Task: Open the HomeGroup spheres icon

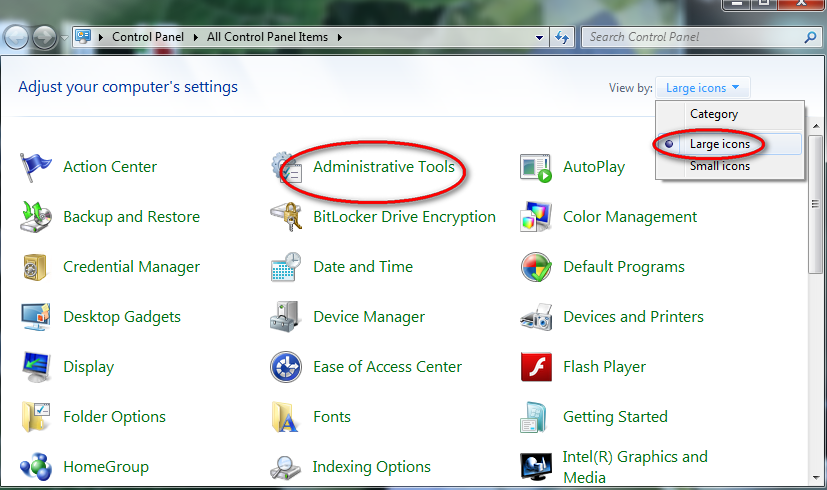Action: (x=35, y=467)
